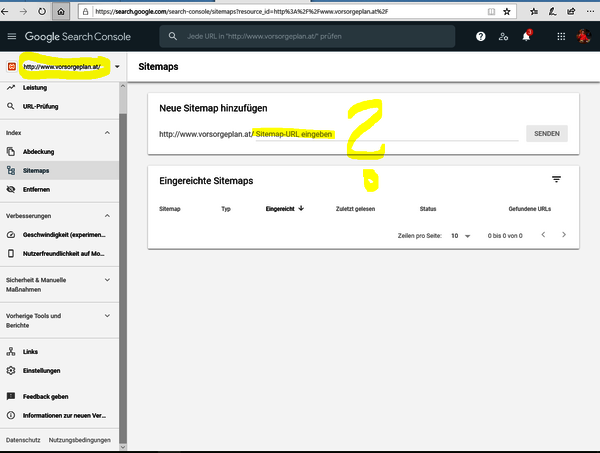Click the browser share icon
The width and height of the screenshot is (600, 453).
tap(571, 11)
